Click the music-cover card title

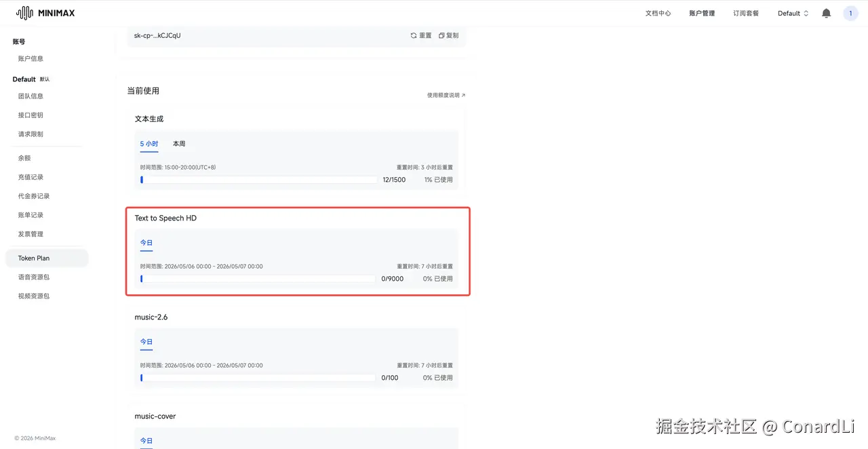(155, 416)
